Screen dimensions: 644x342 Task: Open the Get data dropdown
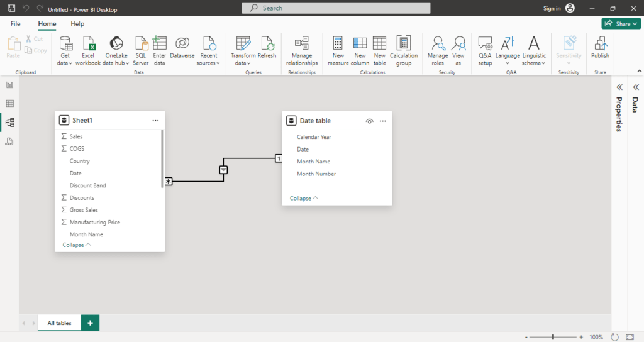point(65,51)
